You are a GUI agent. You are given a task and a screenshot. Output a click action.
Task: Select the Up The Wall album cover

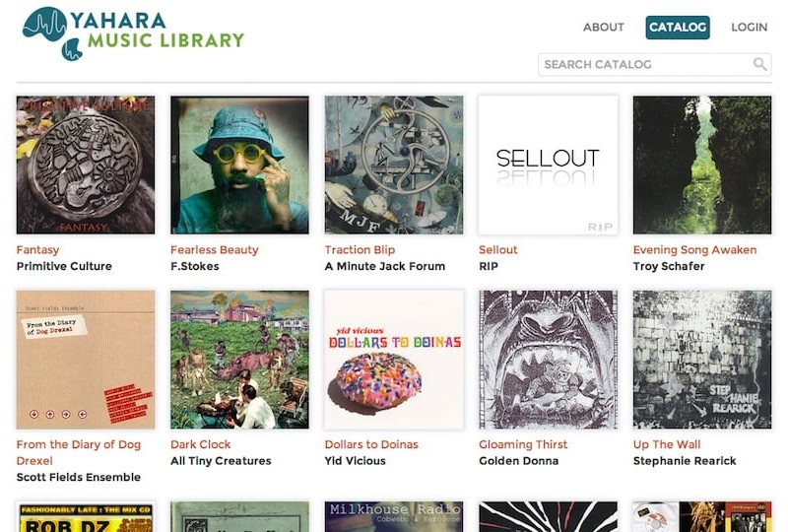[x=702, y=360]
